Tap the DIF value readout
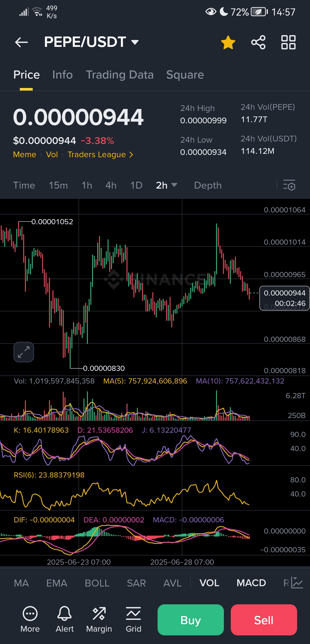The image size is (310, 644). pyautogui.click(x=44, y=520)
